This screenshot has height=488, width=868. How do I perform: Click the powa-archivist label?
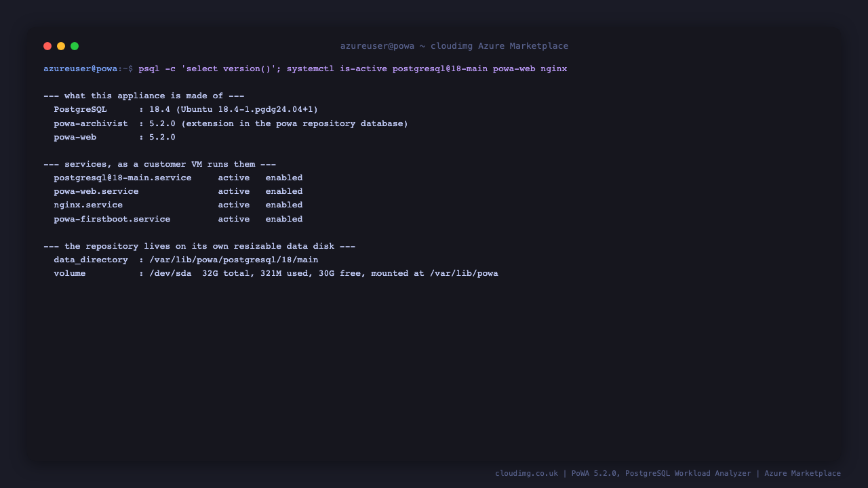coord(91,124)
